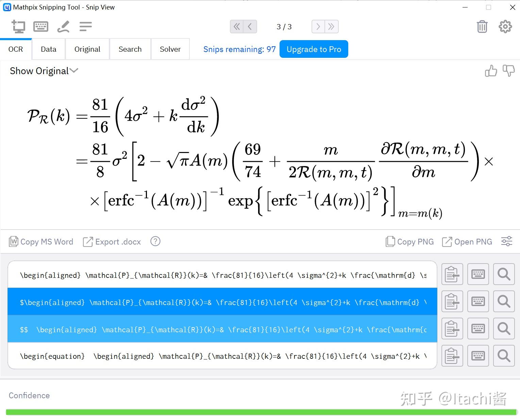The image size is (520, 420).
Task: Adjust output format options via filter icon
Action: [506, 241]
